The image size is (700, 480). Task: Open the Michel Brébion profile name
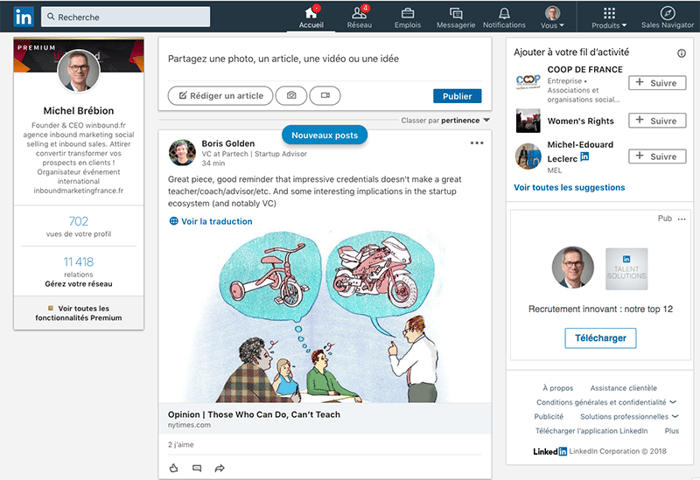pos(79,111)
